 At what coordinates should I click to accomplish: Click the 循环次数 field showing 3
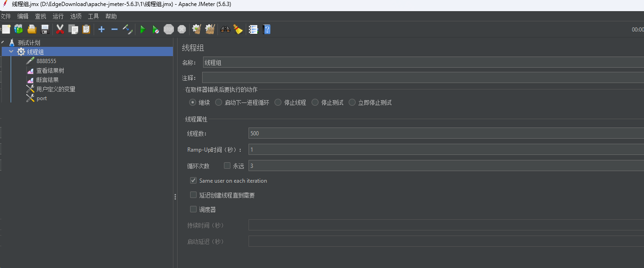pos(446,166)
